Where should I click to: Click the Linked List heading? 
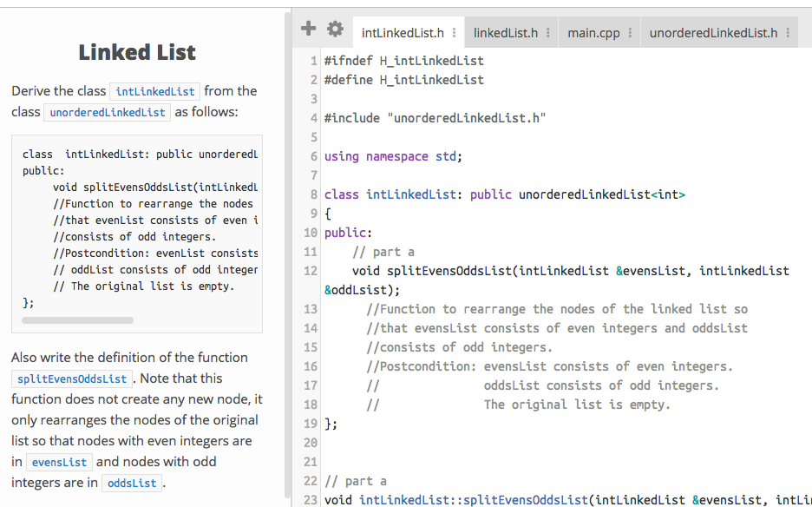(136, 53)
